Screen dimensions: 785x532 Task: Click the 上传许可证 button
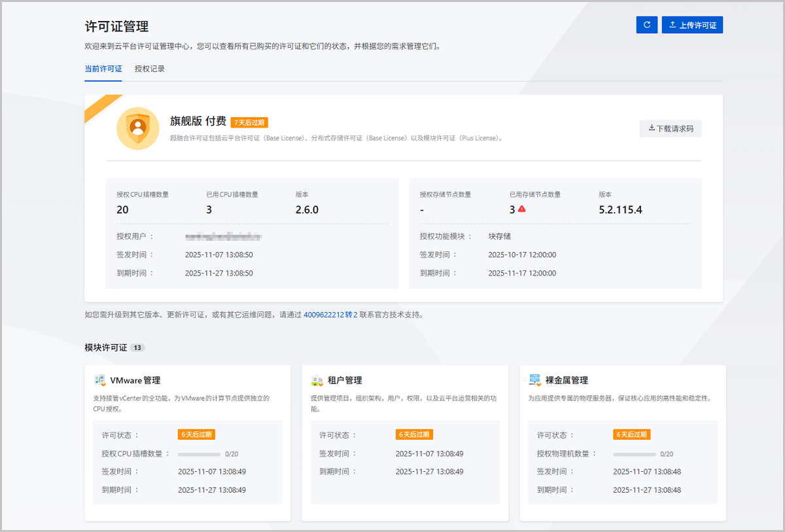tap(692, 25)
